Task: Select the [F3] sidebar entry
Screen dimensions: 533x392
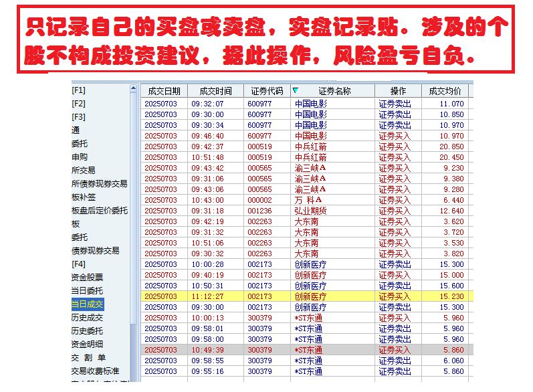Action: coord(78,117)
